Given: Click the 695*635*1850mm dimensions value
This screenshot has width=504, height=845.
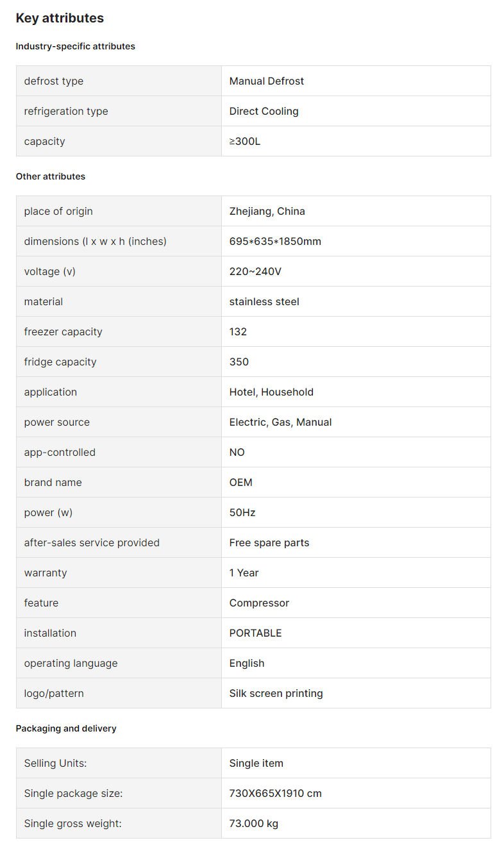Looking at the screenshot, I should pos(275,241).
